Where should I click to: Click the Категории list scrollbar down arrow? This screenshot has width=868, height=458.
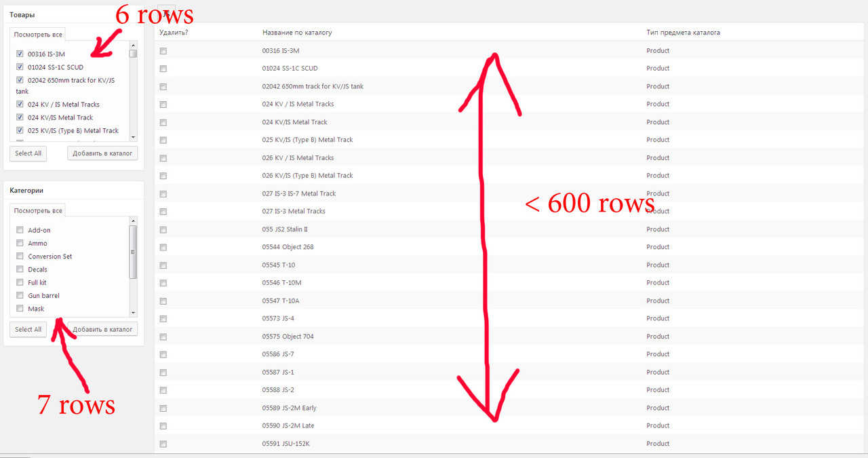click(x=134, y=313)
